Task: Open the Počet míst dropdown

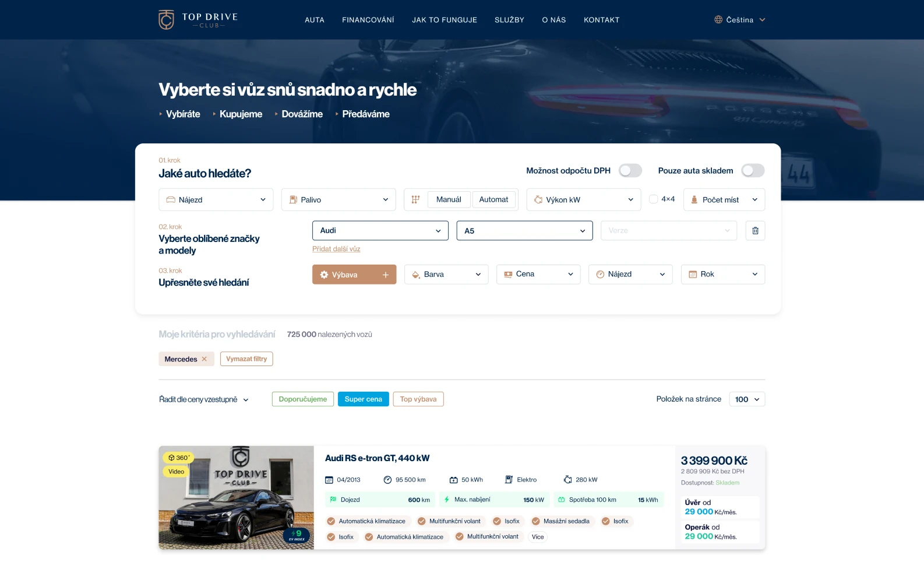Action: 724,199
